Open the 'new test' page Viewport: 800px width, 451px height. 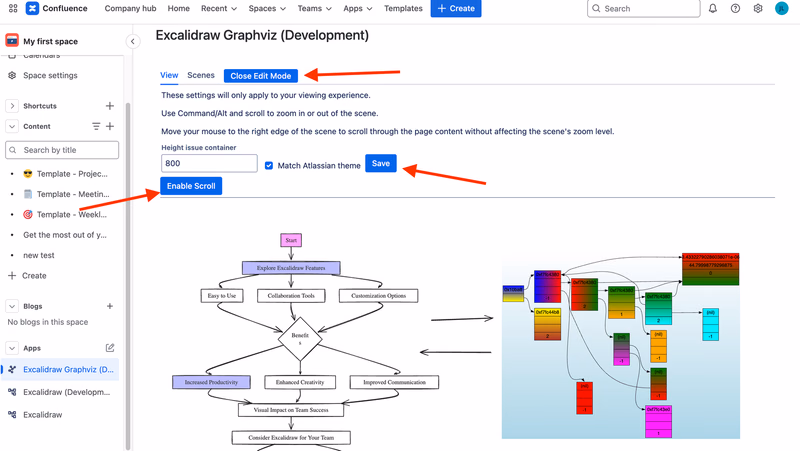(39, 255)
